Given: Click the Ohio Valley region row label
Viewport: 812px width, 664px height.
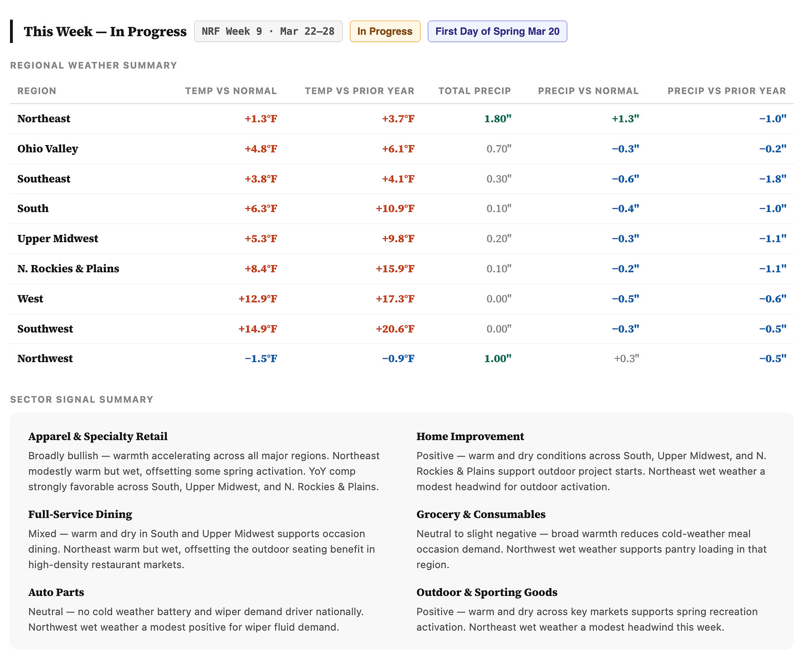Looking at the screenshot, I should [x=48, y=149].
